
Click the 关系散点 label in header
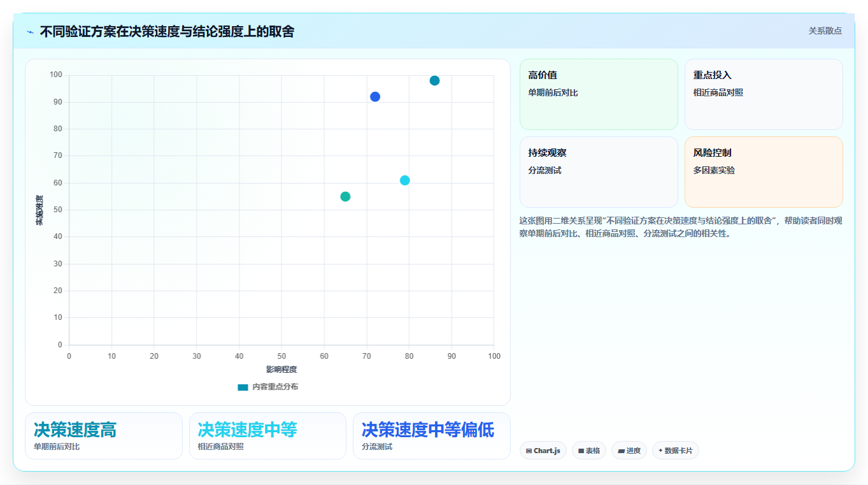tap(825, 31)
